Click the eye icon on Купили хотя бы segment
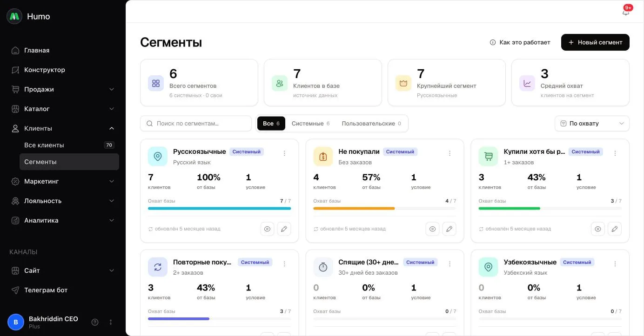 (597, 229)
